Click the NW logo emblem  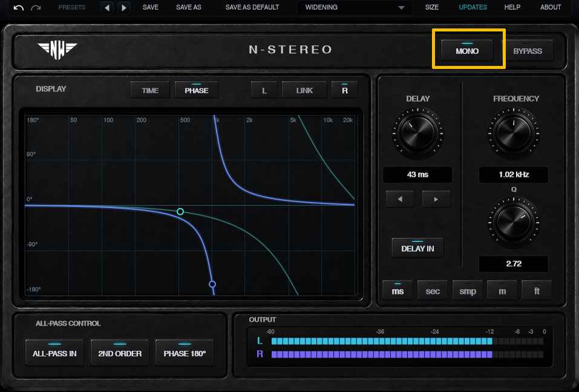(x=57, y=51)
